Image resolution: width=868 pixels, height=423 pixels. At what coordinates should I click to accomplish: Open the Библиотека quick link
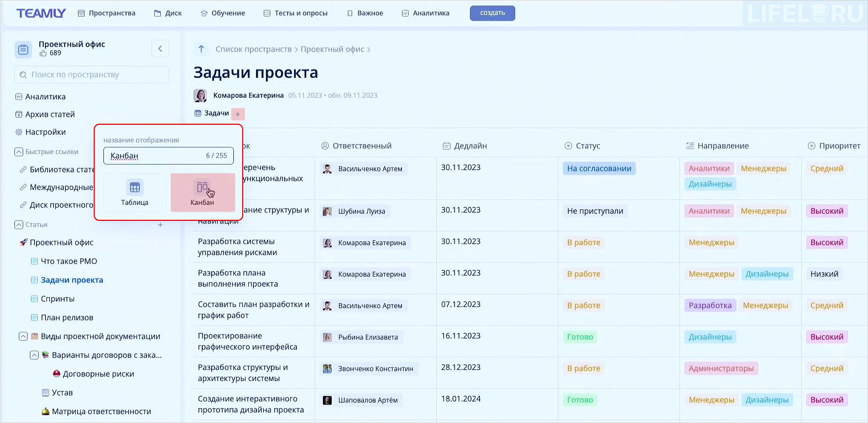tap(57, 170)
